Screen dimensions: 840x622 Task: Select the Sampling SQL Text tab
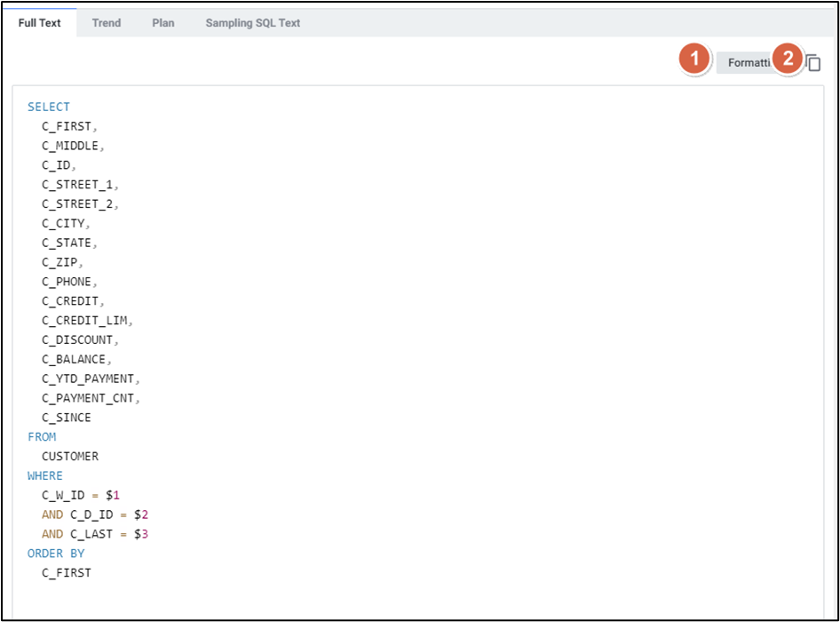(x=253, y=23)
